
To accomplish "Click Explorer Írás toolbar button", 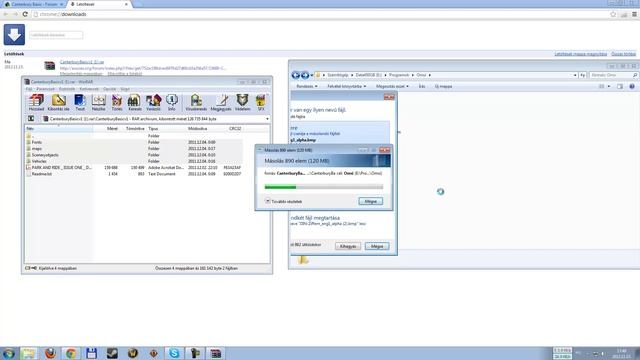I will pyautogui.click(x=422, y=87).
